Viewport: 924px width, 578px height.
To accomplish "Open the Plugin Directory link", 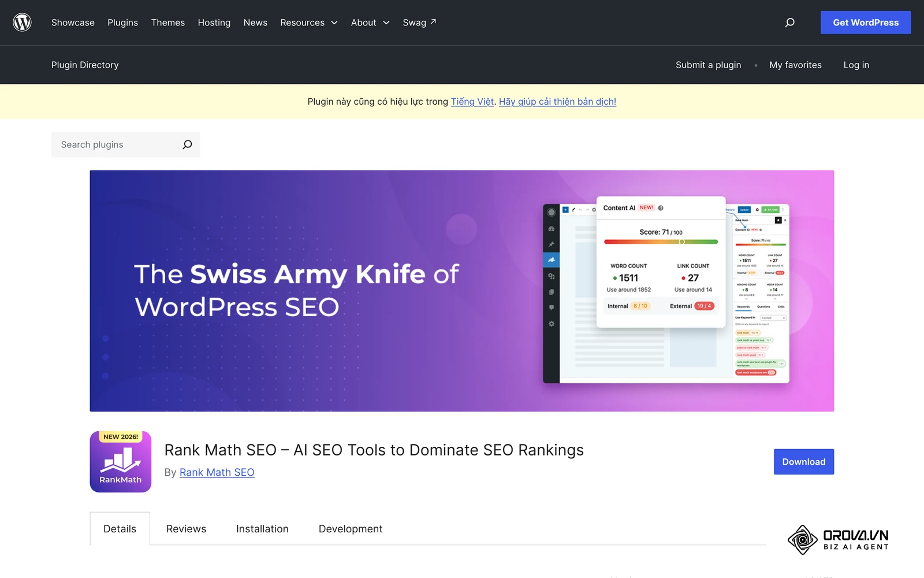I will tap(85, 65).
